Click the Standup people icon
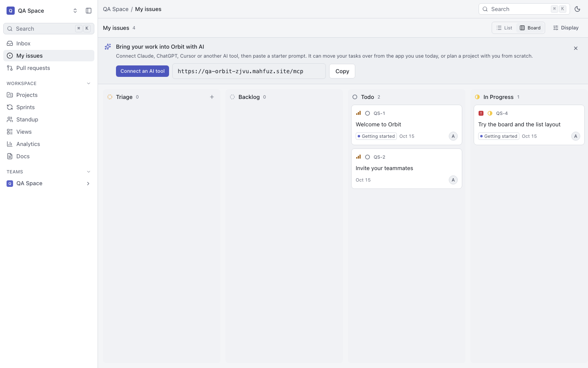 click(10, 119)
